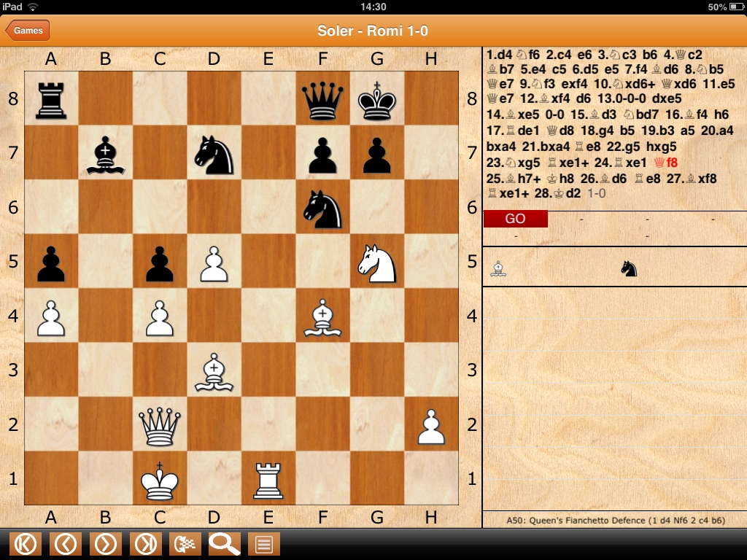
Task: Advance to the next move
Action: (105, 544)
